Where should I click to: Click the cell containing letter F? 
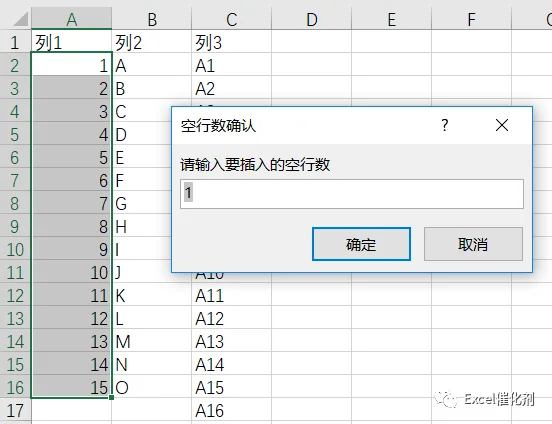click(143, 180)
